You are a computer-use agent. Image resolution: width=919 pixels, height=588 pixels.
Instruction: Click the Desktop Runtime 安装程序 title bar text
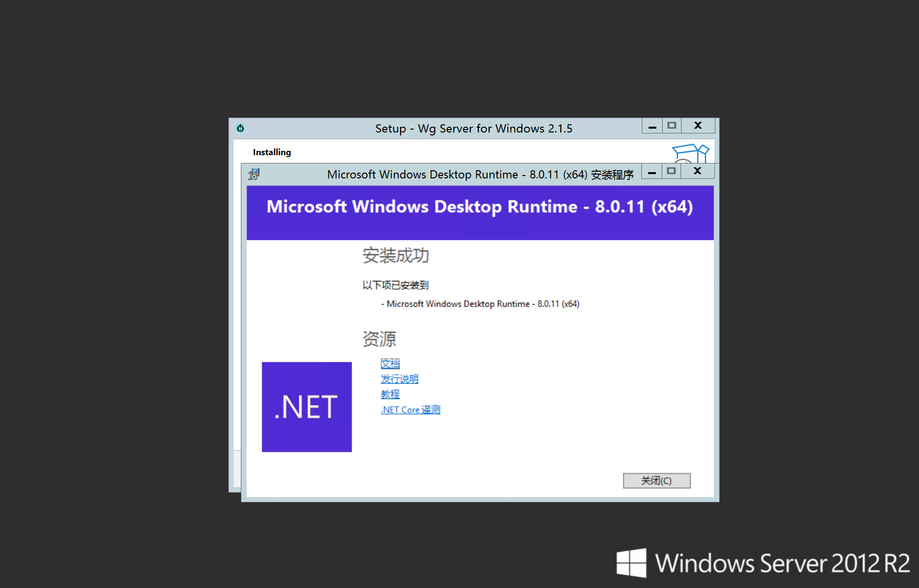[x=480, y=175]
